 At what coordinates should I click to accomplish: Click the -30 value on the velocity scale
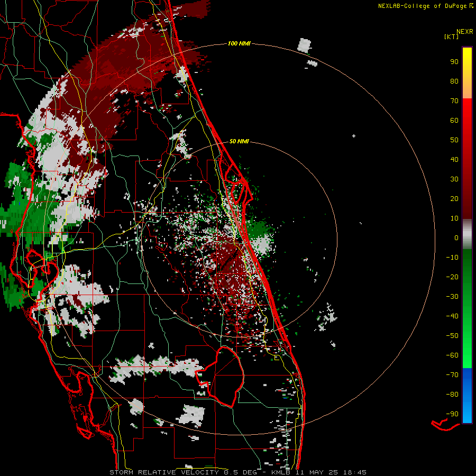tap(452, 297)
